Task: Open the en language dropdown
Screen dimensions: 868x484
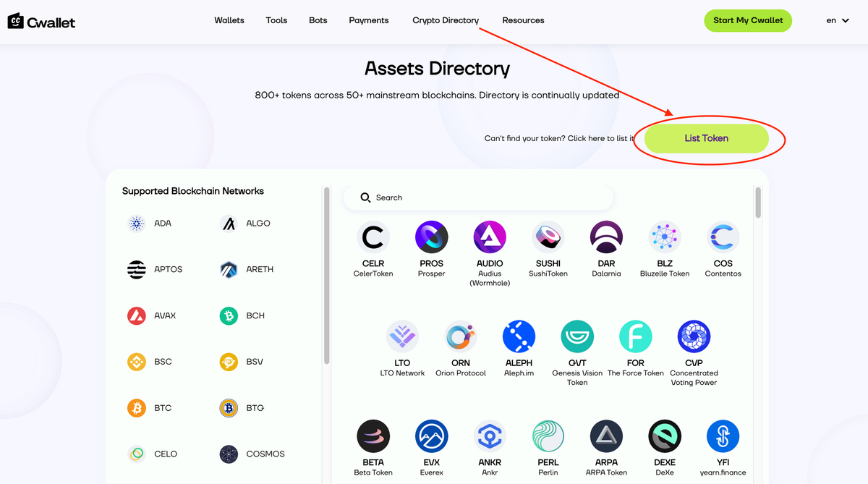Action: [x=838, y=20]
